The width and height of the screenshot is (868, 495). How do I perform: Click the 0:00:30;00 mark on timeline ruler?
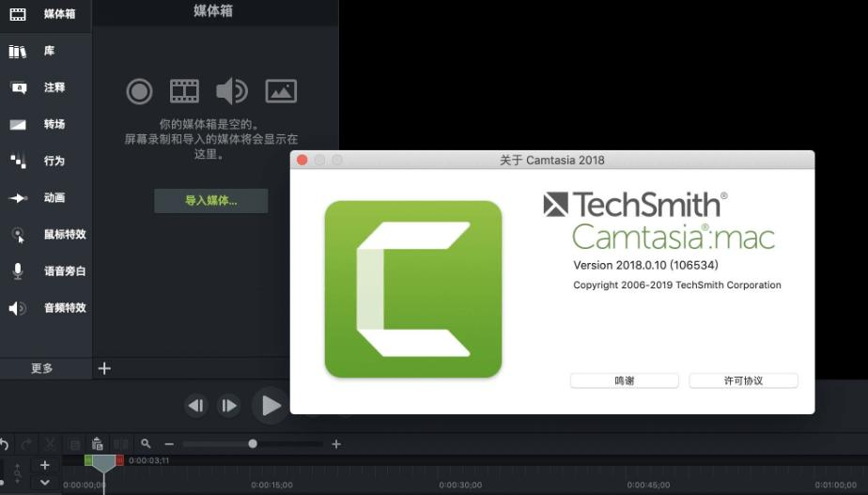point(460,485)
